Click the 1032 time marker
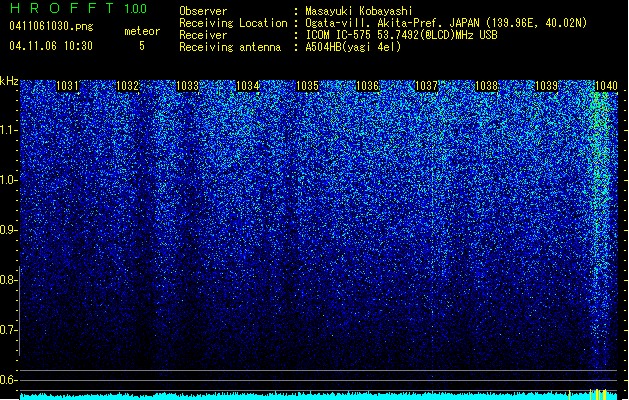 click(128, 86)
